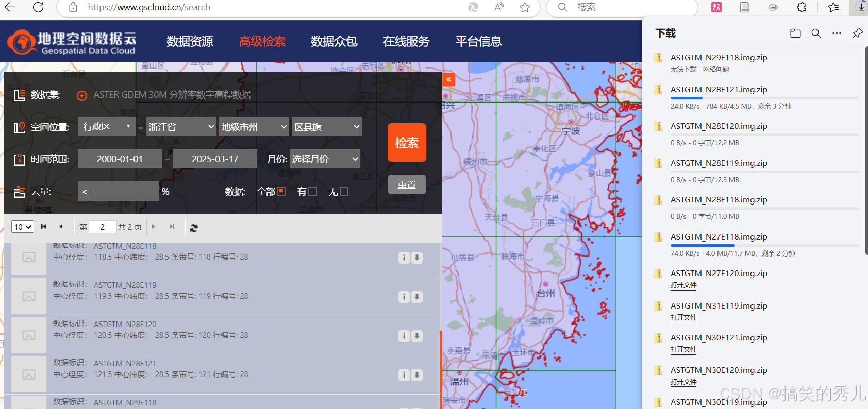The width and height of the screenshot is (868, 409).
Task: Open the read aloud icon in the address bar
Action: click(x=499, y=7)
